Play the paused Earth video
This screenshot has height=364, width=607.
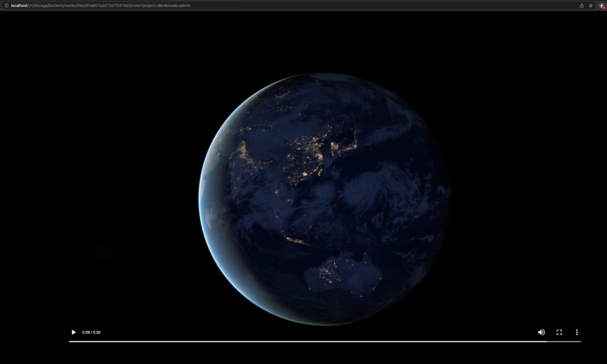[73, 332]
